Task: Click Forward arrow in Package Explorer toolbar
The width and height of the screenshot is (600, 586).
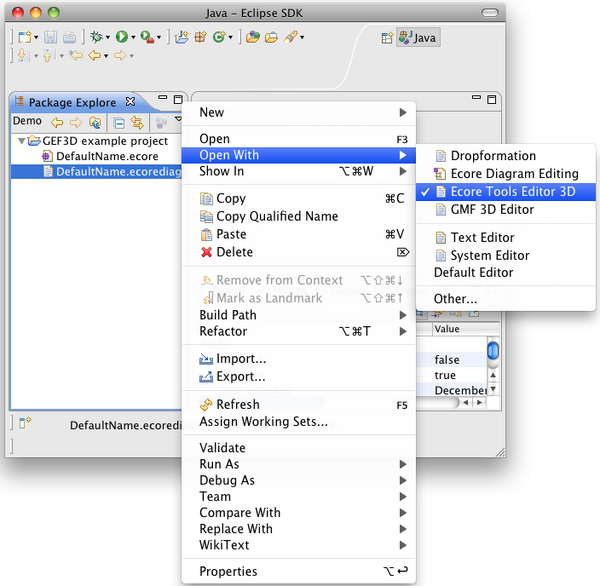Action: click(76, 122)
